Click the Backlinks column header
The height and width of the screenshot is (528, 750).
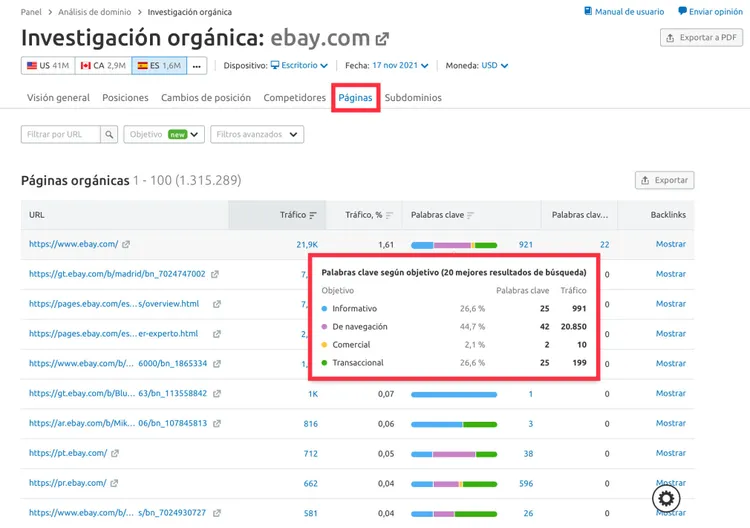click(x=668, y=215)
